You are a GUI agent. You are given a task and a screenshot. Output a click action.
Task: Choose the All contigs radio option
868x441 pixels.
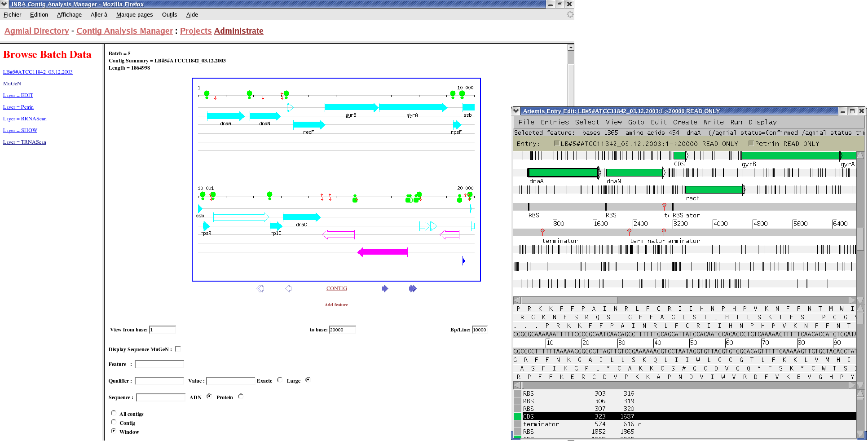point(114,413)
